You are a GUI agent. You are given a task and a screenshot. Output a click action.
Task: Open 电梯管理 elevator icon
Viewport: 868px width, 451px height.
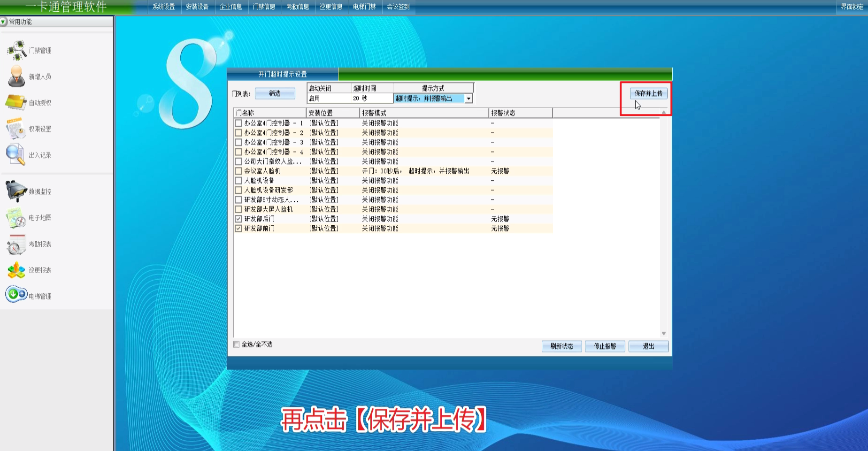point(16,295)
